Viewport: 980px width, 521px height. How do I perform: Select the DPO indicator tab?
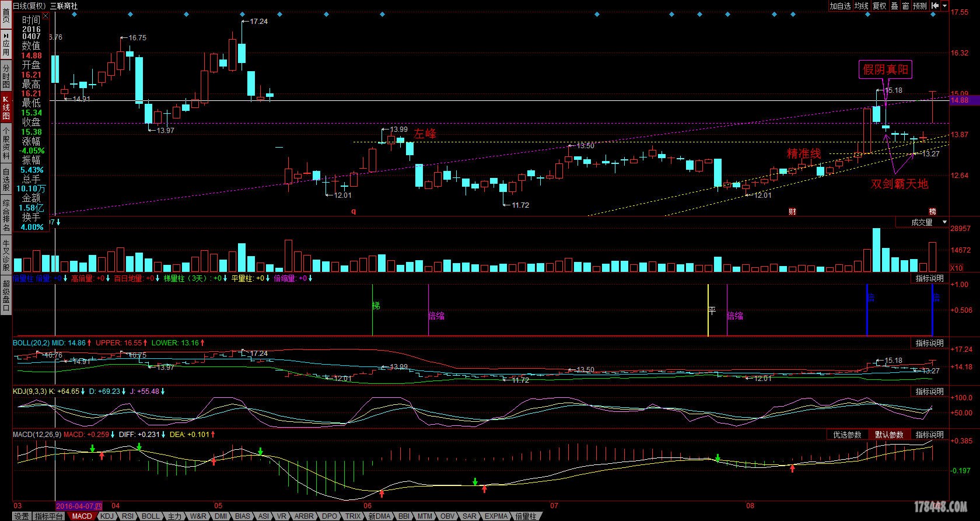330,516
